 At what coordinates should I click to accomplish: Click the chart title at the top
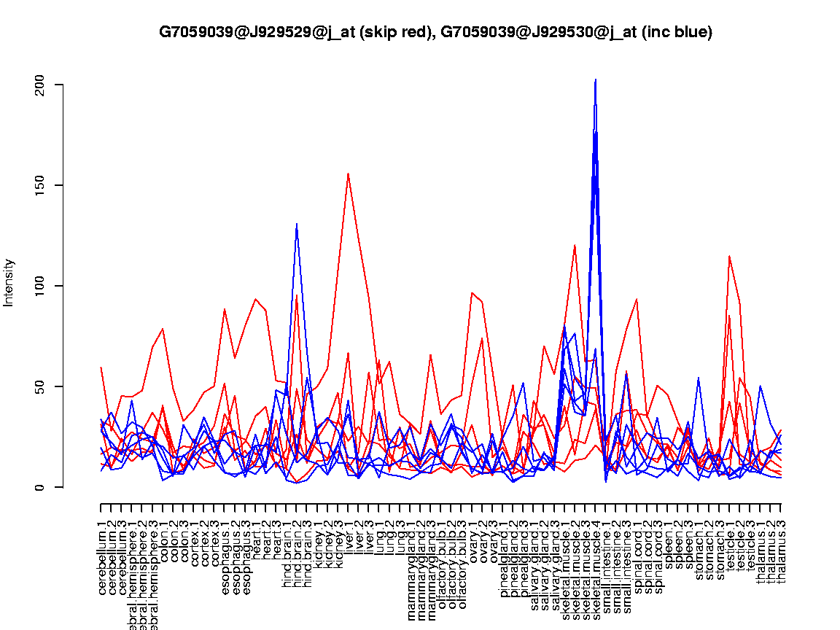[435, 32]
